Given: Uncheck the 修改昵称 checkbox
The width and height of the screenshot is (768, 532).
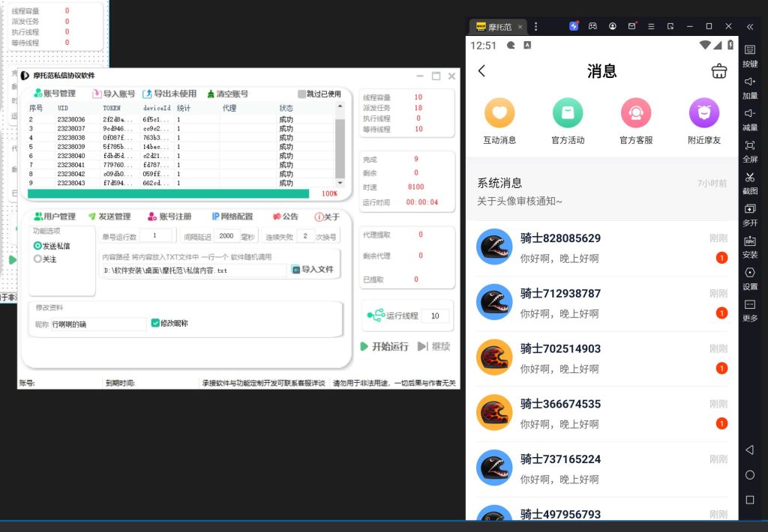Looking at the screenshot, I should click(x=155, y=324).
